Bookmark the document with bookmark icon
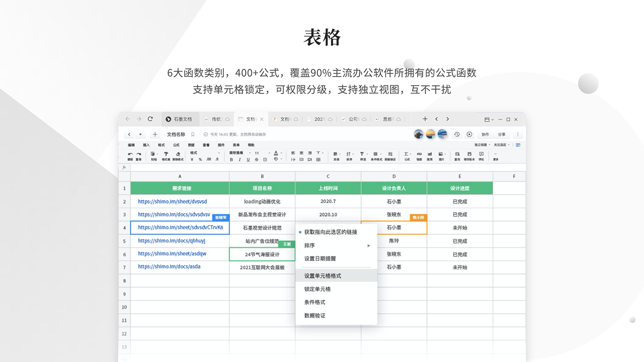Viewport: 644px width, 362px height. 192,134
